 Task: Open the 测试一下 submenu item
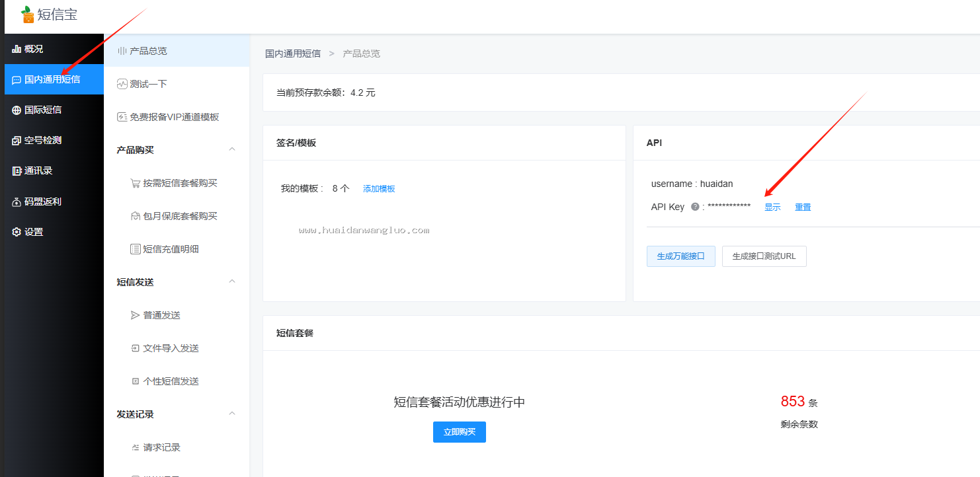tap(177, 84)
